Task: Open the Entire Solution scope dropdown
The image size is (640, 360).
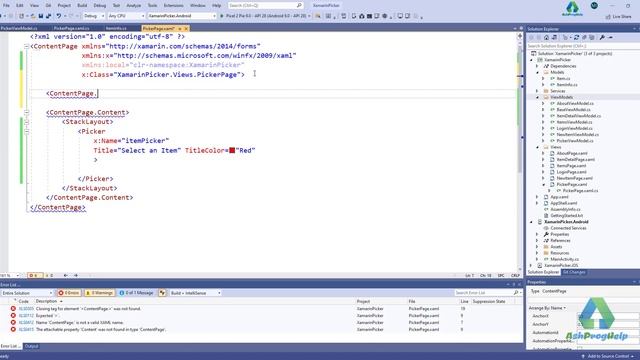Action: [27, 293]
